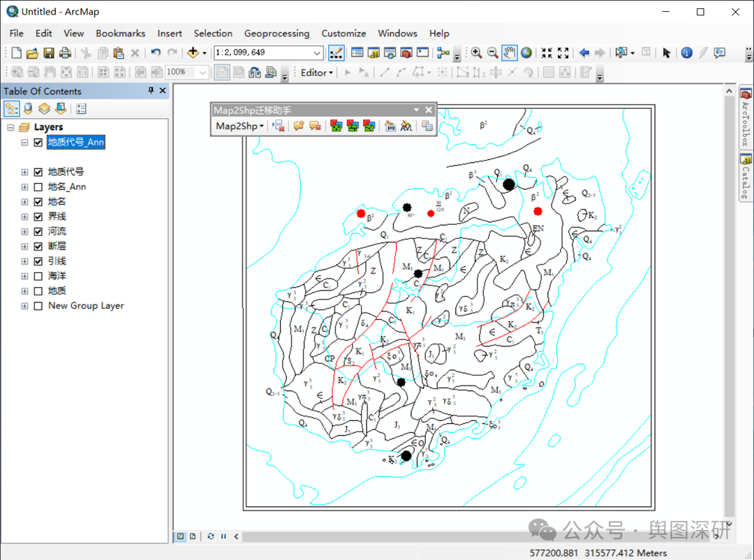This screenshot has height=560, width=754.
Task: Open the Editor Toolbar icon
Action: click(336, 53)
